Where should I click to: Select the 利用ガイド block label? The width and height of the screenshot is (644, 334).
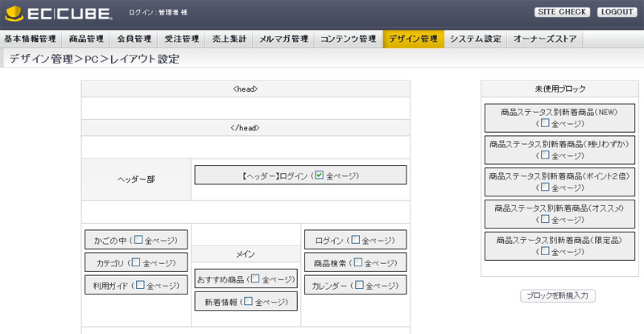point(110,286)
